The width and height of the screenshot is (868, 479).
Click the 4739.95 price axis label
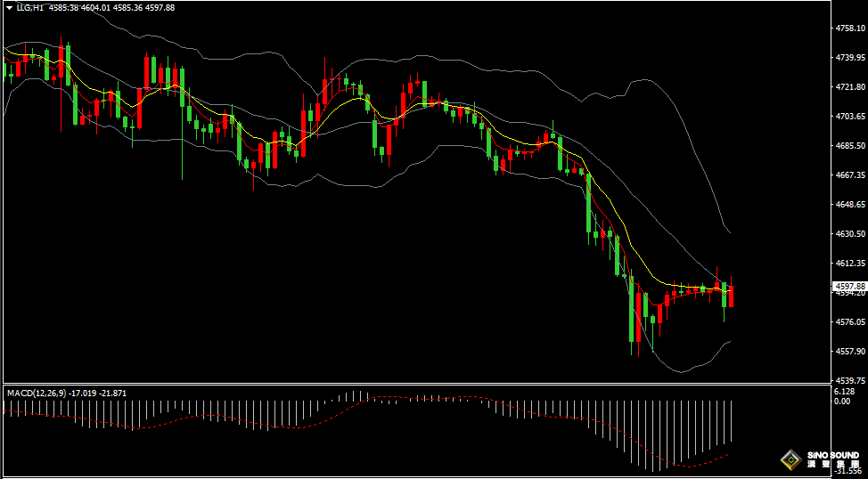pos(851,58)
